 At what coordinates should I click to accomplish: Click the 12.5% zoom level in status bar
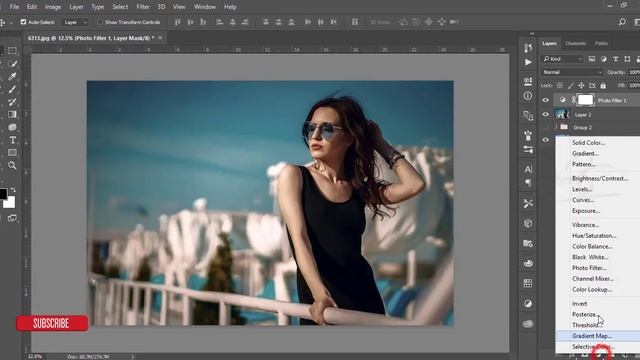[x=35, y=356]
